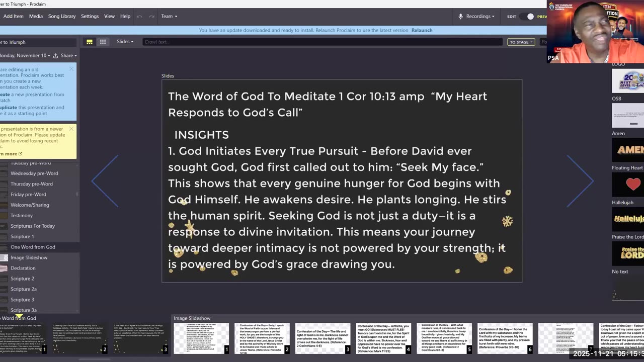Viewport: 644px width, 362px height.
Task: Open the View menu
Action: point(109,16)
